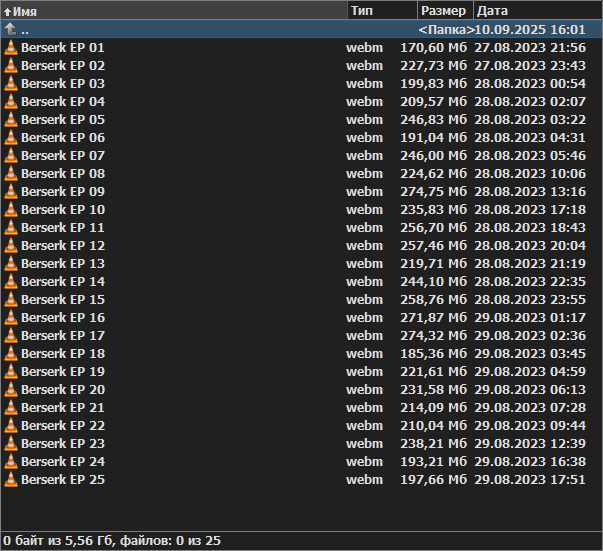Select the file name Berserk EP 01
603x551 pixels.
click(x=63, y=47)
